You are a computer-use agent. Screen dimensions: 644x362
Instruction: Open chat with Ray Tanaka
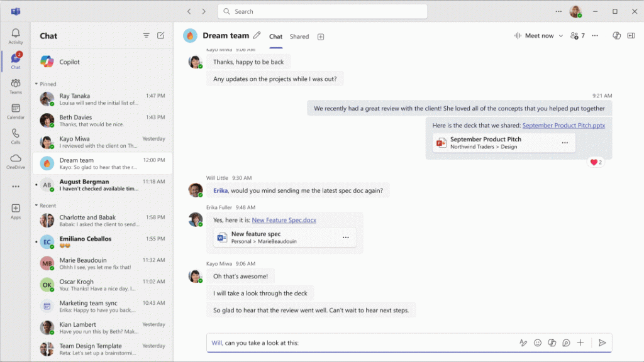click(x=103, y=99)
